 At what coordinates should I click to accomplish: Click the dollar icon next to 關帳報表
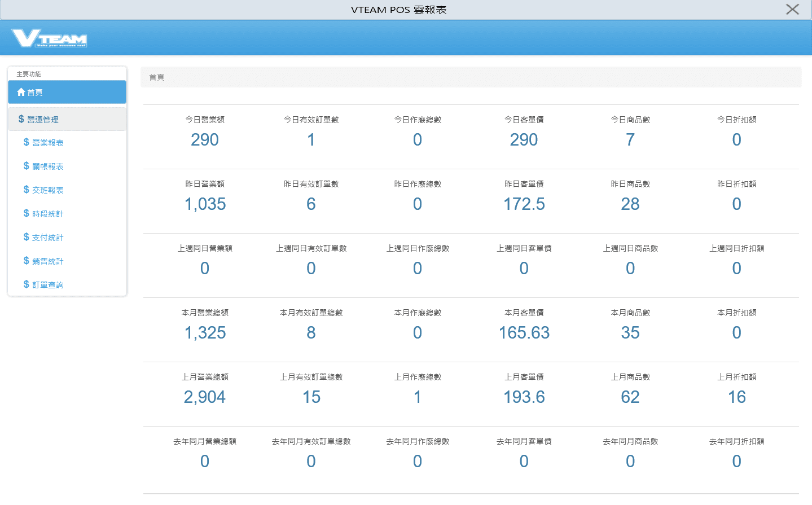(26, 166)
